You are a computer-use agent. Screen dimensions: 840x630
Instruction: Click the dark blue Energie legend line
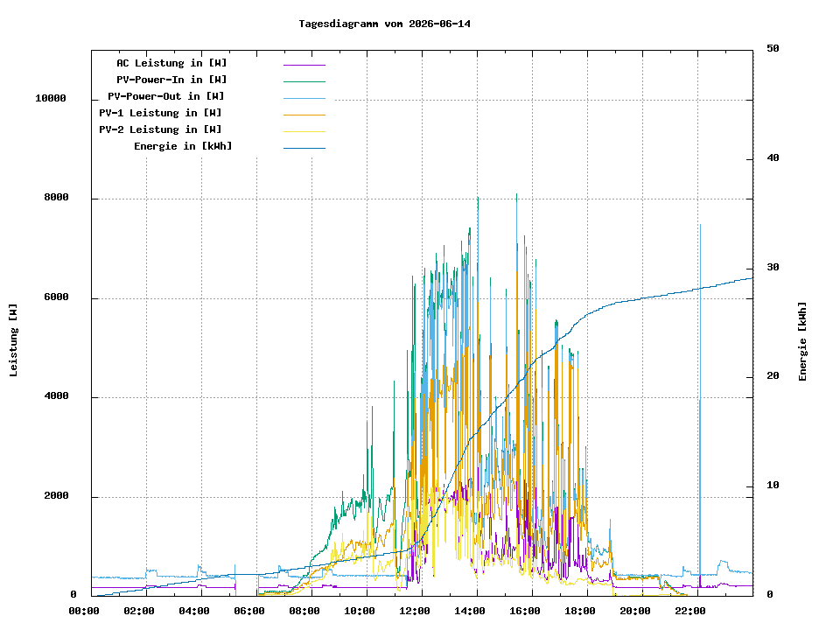coord(304,148)
